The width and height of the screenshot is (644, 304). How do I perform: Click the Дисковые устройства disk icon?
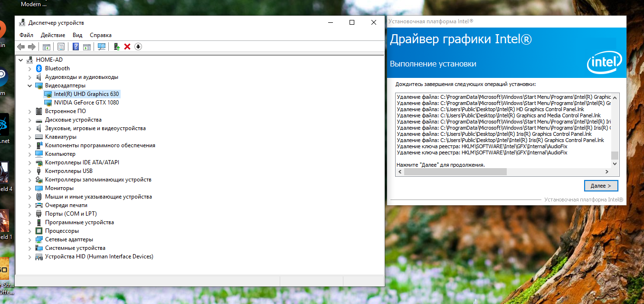tap(39, 120)
